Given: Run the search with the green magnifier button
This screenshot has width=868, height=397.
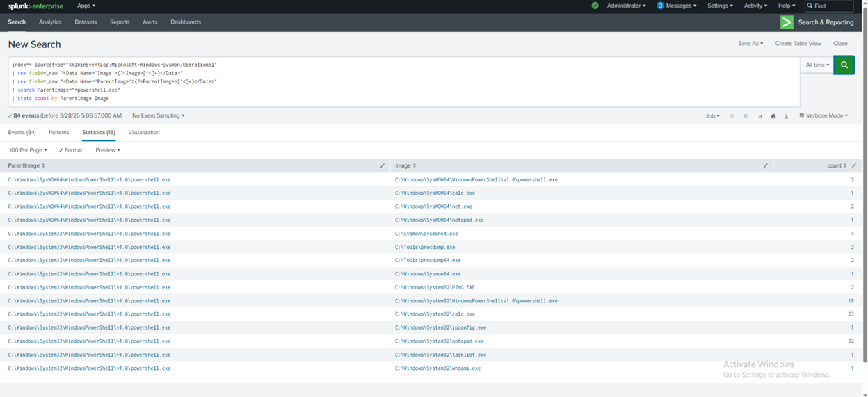Looking at the screenshot, I should coord(844,65).
